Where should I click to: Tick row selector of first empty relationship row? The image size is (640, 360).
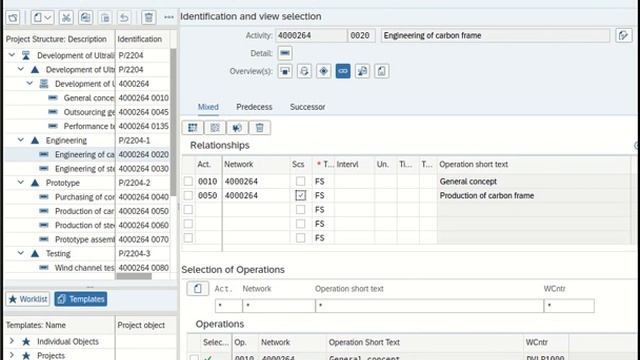click(188, 209)
